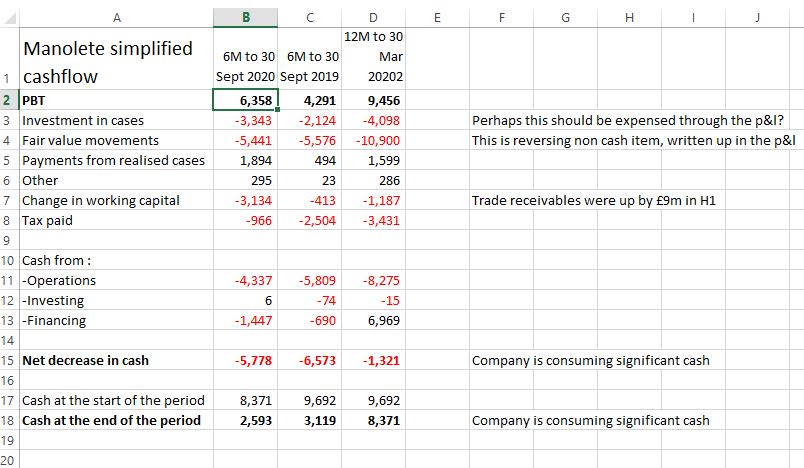The width and height of the screenshot is (804, 468).
Task: Select the cash at end value 2,593
Action: click(x=246, y=420)
